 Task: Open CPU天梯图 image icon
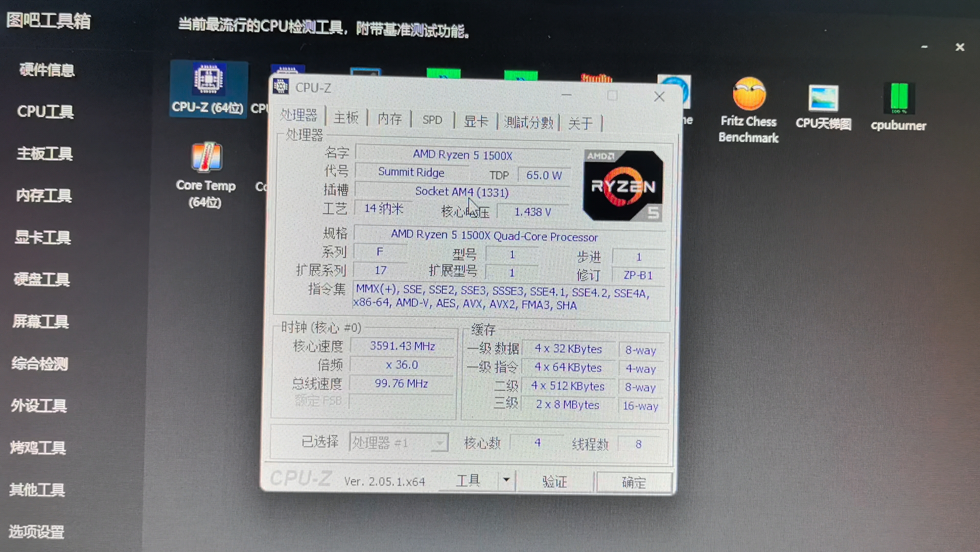[x=823, y=107]
